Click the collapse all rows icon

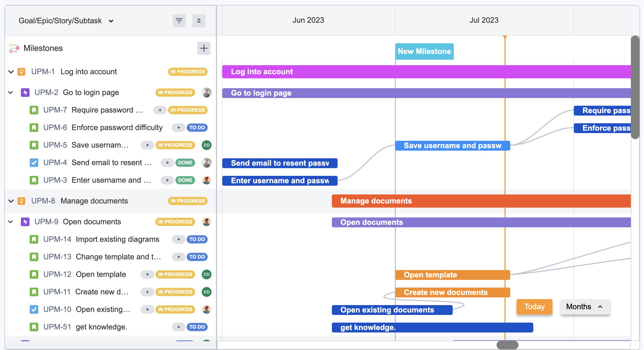[199, 21]
